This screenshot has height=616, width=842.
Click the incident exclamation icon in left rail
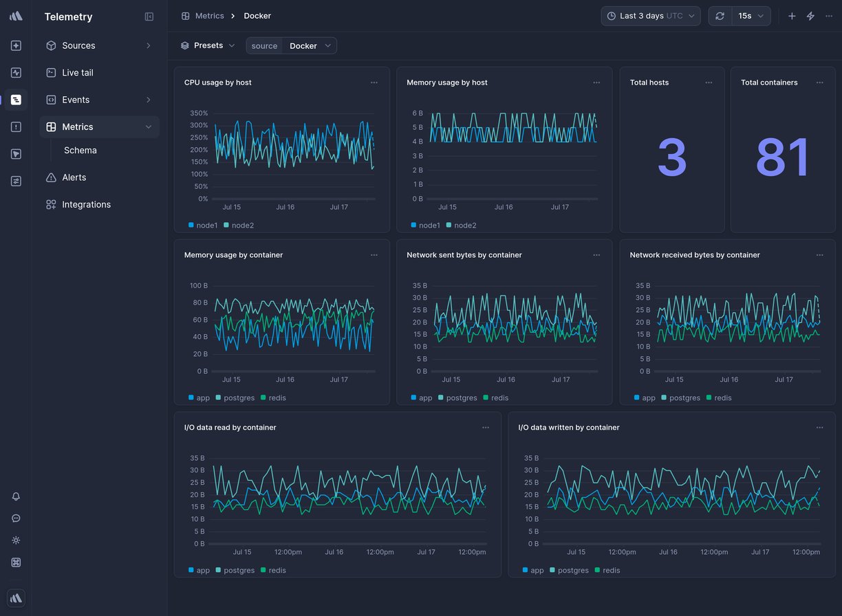(16, 126)
